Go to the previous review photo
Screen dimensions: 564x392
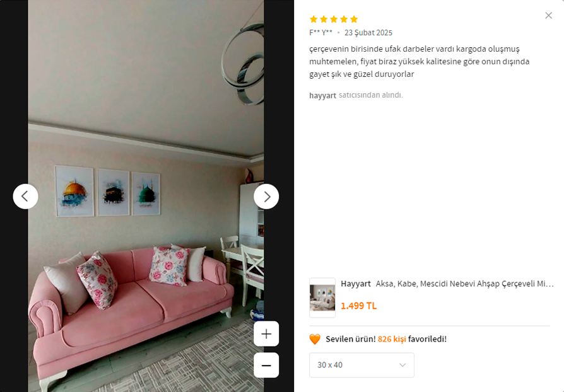[25, 197]
